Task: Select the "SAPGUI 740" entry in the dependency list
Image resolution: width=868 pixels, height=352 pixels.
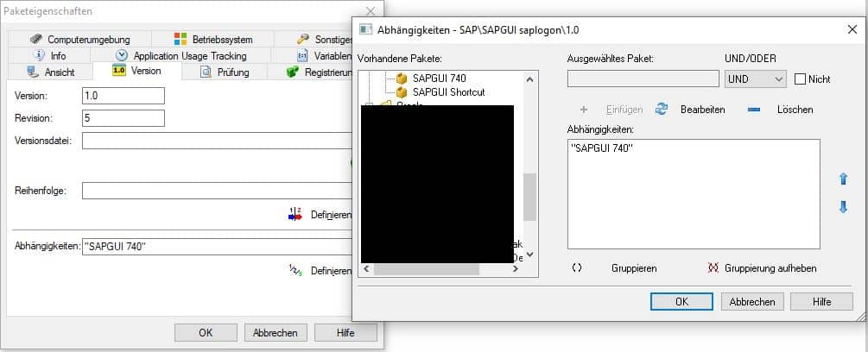Action: click(x=602, y=149)
